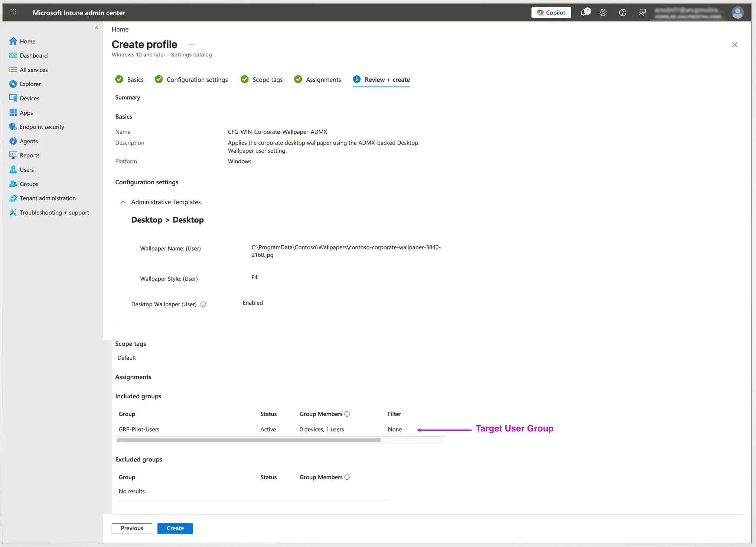756x547 pixels.
Task: Click the wallpaper path value
Action: click(346, 251)
